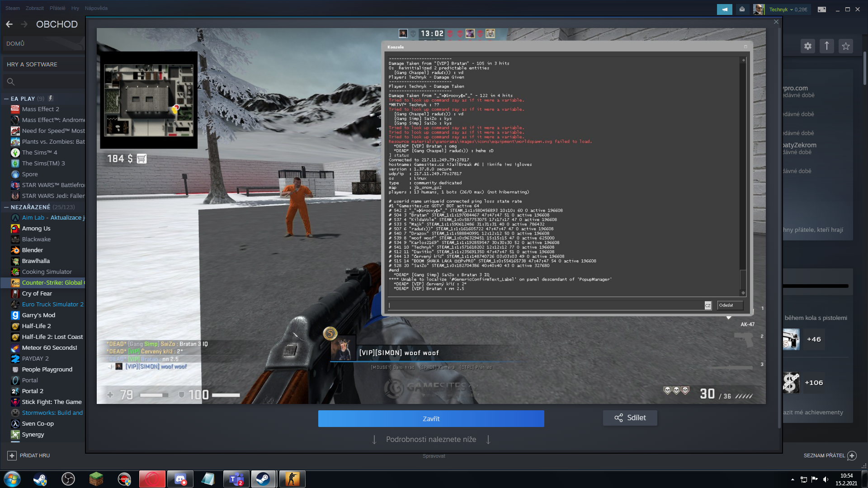The width and height of the screenshot is (868, 488).
Task: Click the upload arrow icon
Action: click(x=827, y=46)
